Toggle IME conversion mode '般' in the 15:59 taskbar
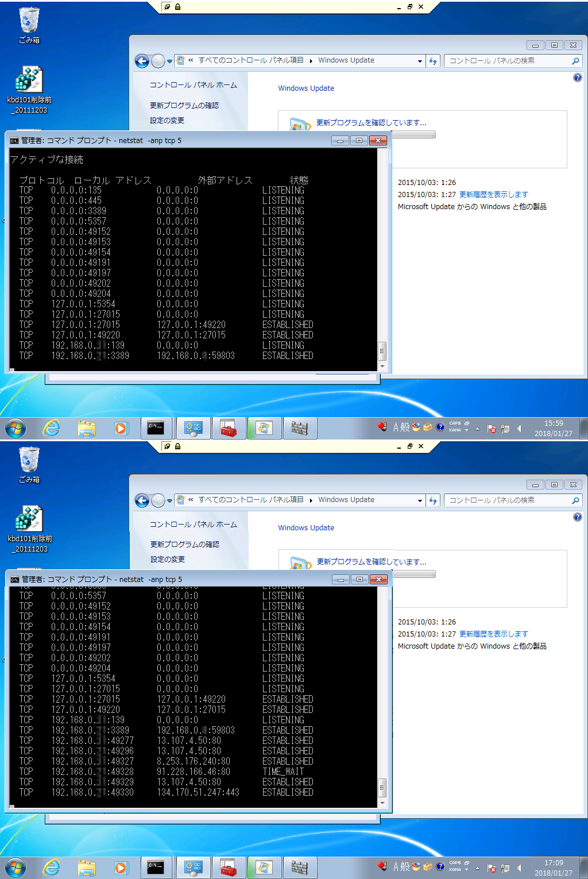588x879 pixels. (x=405, y=427)
